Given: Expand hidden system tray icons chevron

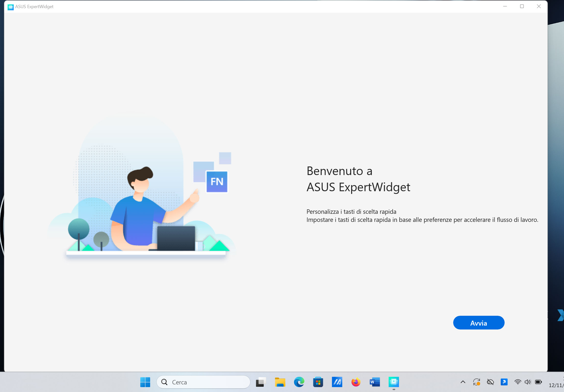Looking at the screenshot, I should pos(463,382).
